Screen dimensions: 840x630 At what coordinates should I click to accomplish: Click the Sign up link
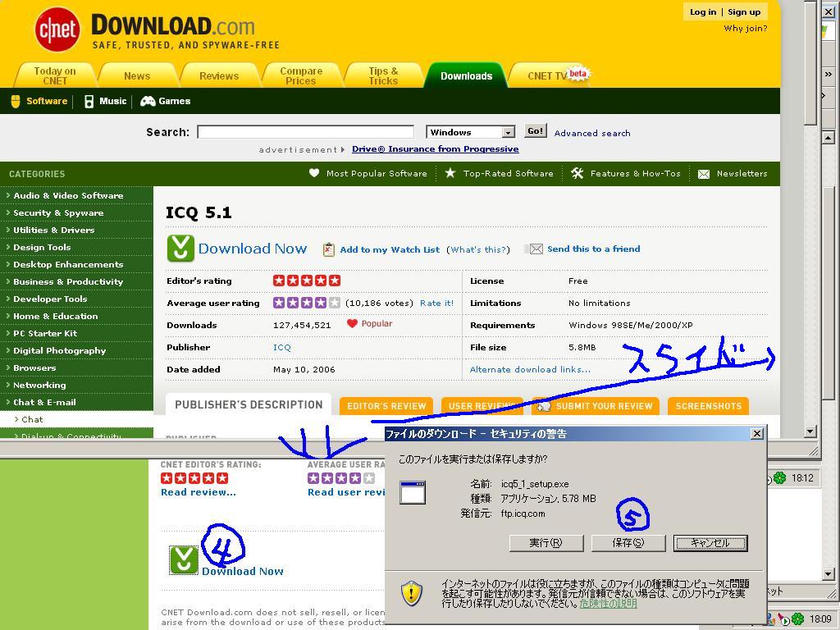tap(744, 11)
